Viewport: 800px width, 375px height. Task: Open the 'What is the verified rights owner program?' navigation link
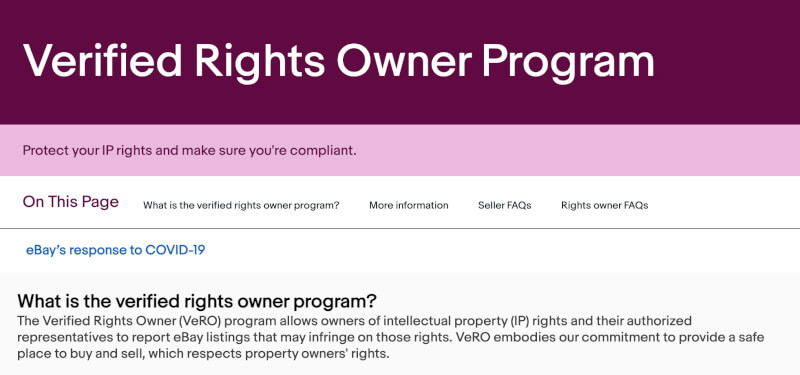coord(241,206)
